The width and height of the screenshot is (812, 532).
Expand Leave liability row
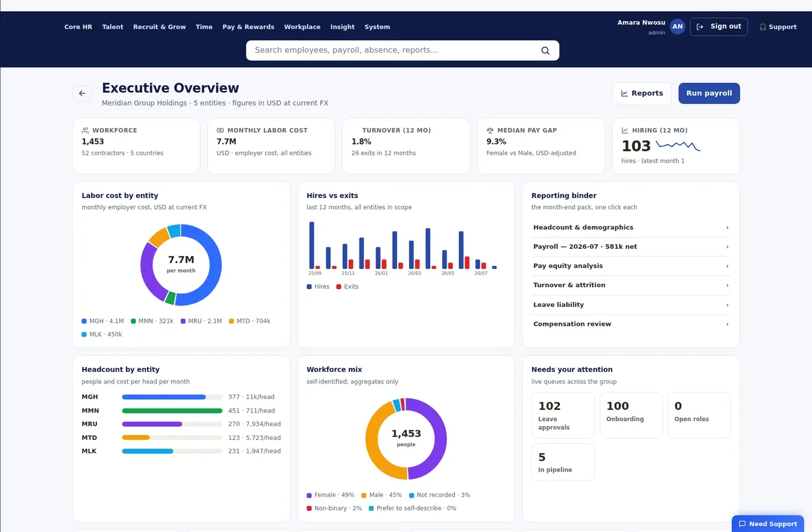pos(631,305)
